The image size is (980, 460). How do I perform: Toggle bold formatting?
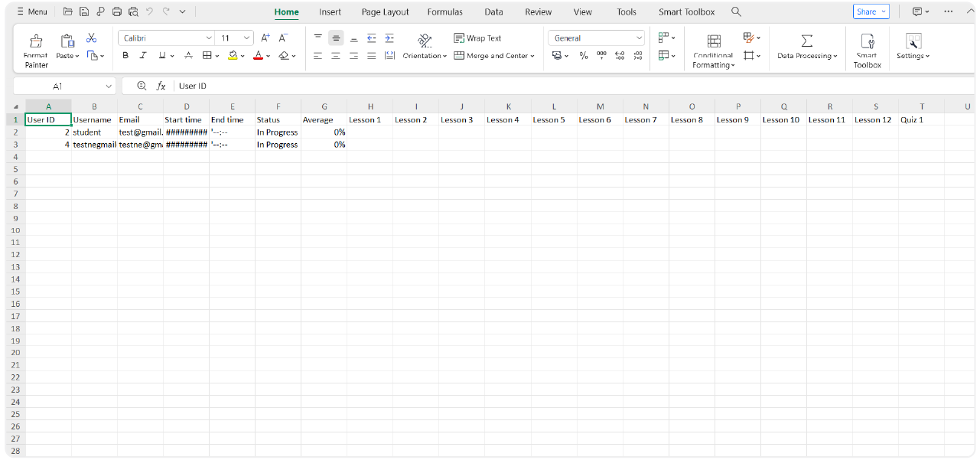[125, 55]
